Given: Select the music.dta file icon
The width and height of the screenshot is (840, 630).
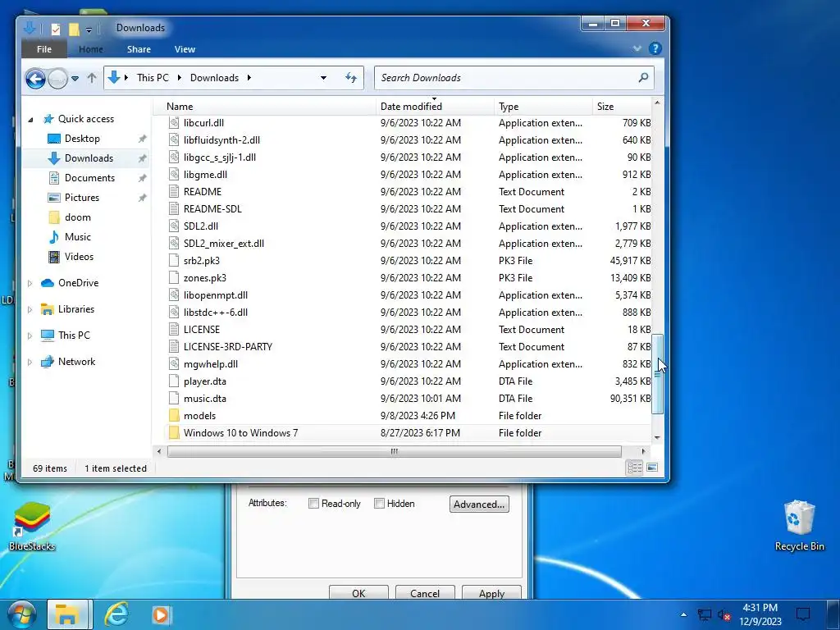Looking at the screenshot, I should (x=174, y=399).
